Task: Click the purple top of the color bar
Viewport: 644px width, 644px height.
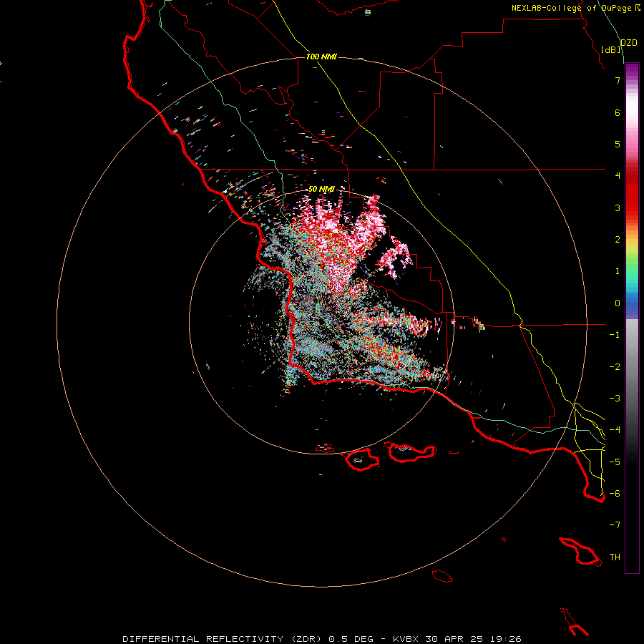Action: tap(632, 70)
